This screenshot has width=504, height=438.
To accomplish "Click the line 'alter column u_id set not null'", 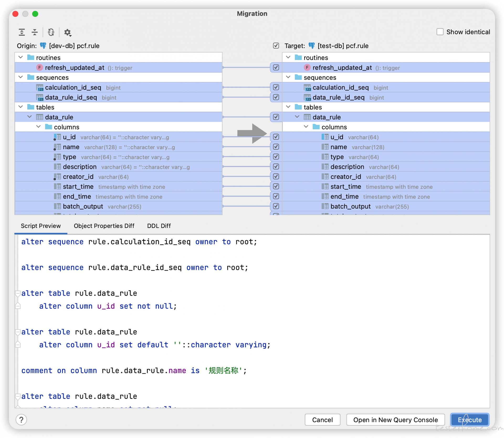I will (108, 306).
